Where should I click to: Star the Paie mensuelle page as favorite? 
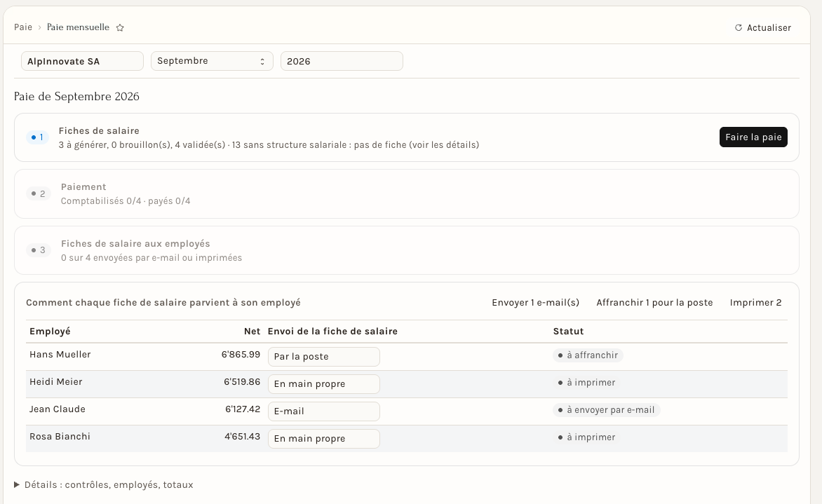(x=120, y=28)
